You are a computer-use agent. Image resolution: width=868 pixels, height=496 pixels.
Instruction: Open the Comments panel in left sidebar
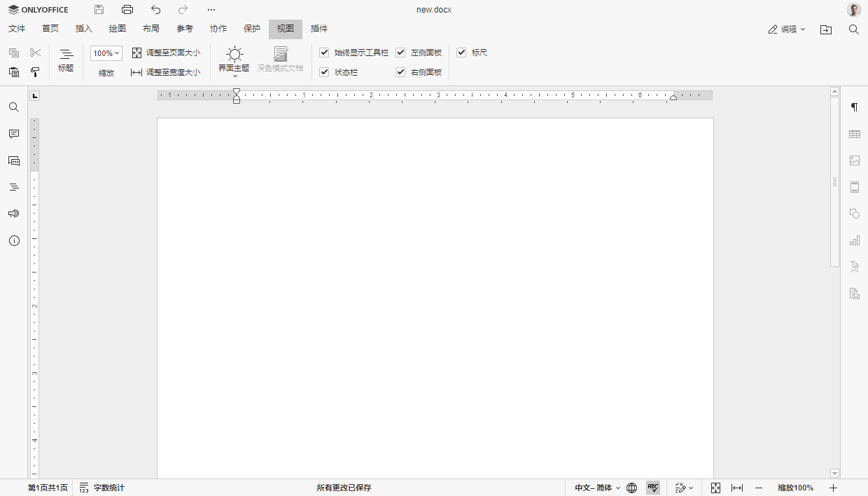pos(14,134)
